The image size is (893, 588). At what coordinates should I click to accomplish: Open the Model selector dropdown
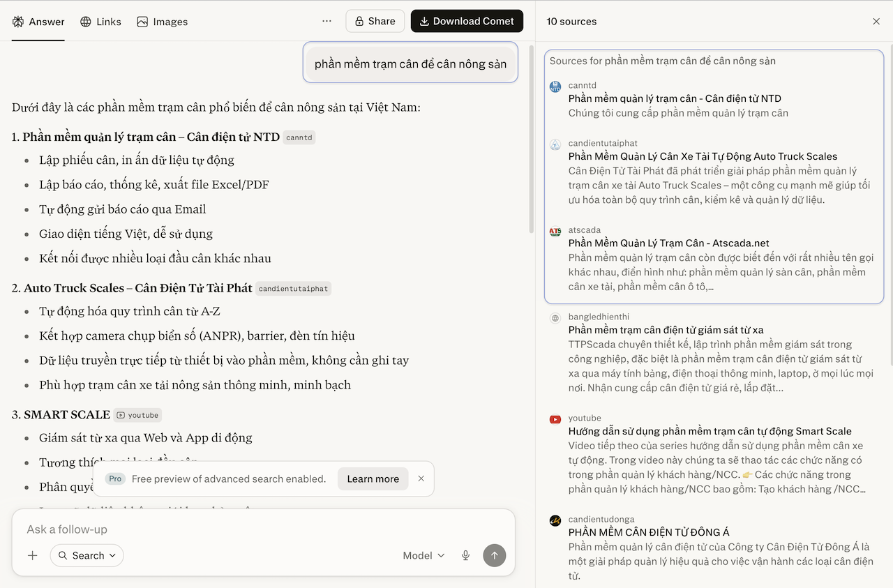pos(423,555)
